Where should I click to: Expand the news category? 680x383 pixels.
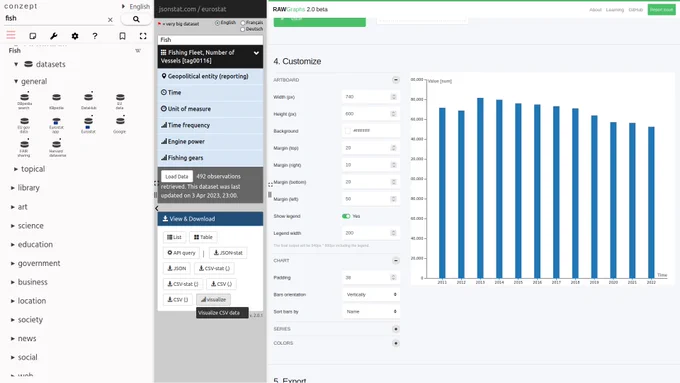click(x=13, y=338)
